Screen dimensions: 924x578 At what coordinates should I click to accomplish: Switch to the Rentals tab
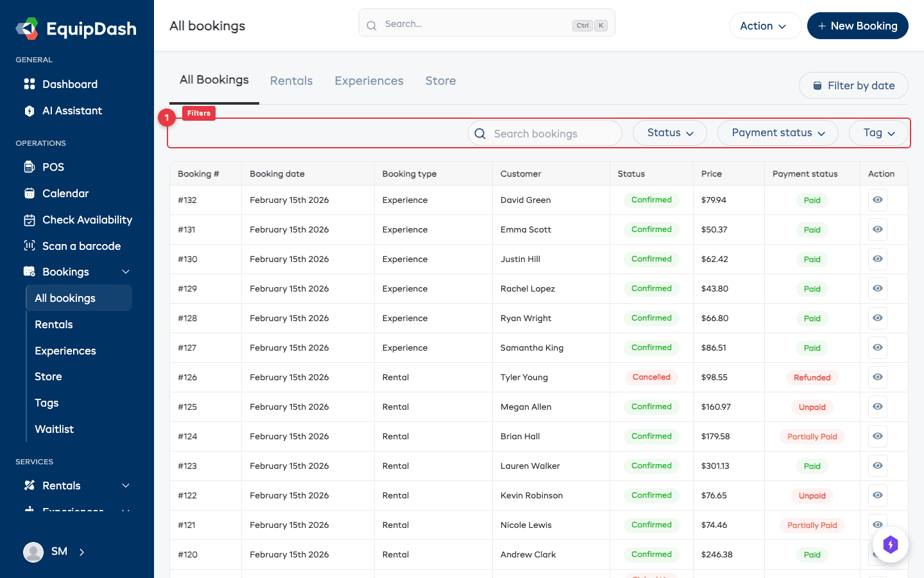(291, 80)
